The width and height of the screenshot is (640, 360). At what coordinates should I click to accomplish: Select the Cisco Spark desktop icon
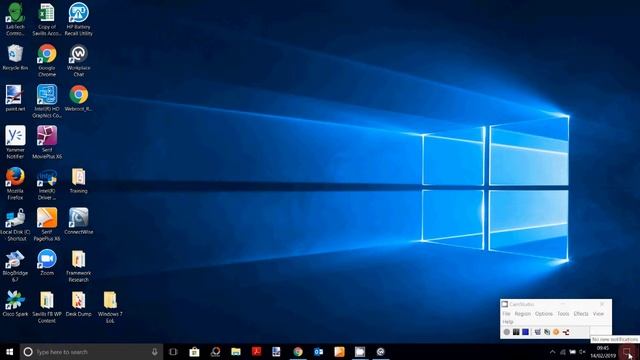pos(15,303)
